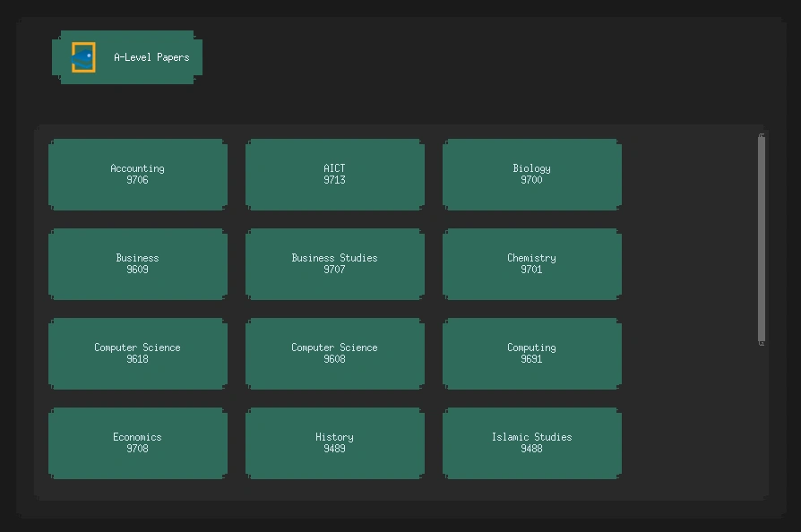Click the A-Level Papers logo icon
Screen dimensions: 801x532
(83, 57)
